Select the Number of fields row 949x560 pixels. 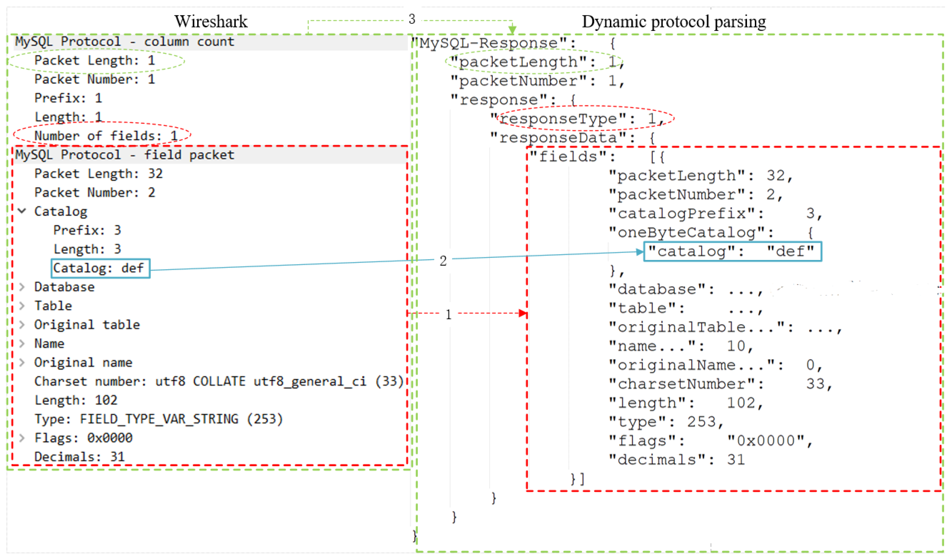click(x=106, y=136)
